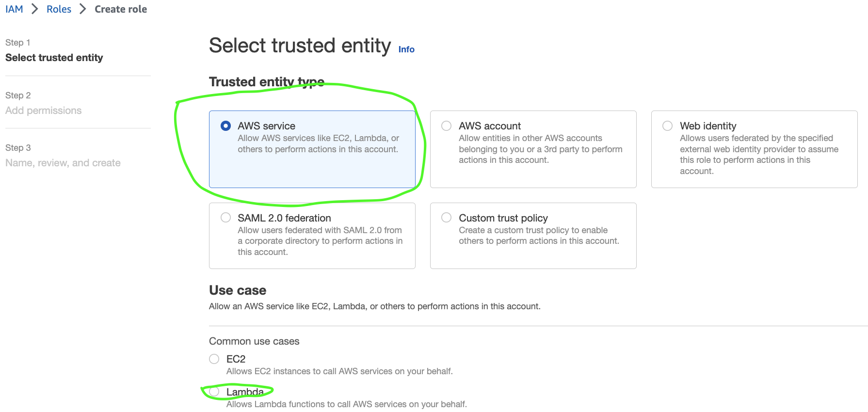Viewport: 868px width, 412px height.
Task: Click the Web identity card description text
Action: point(759,155)
